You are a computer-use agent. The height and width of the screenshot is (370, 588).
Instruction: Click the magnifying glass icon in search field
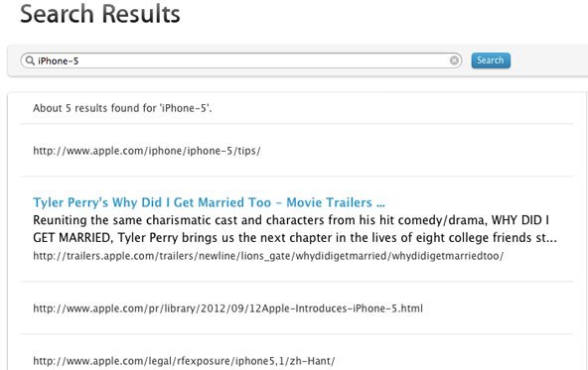tap(30, 61)
